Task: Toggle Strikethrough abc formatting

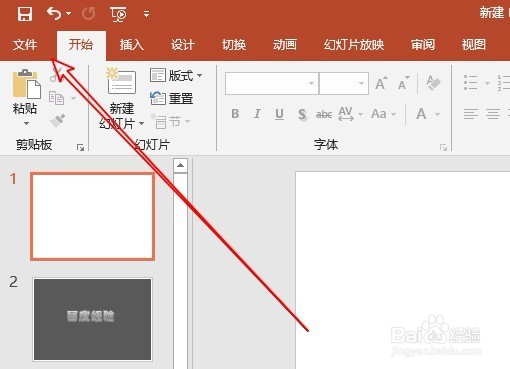Action: [x=324, y=114]
